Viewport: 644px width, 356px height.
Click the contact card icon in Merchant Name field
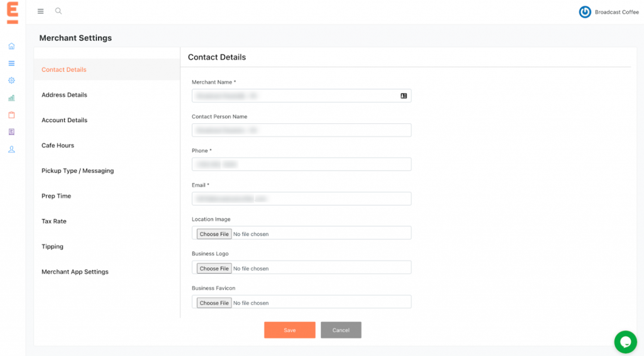pyautogui.click(x=404, y=96)
